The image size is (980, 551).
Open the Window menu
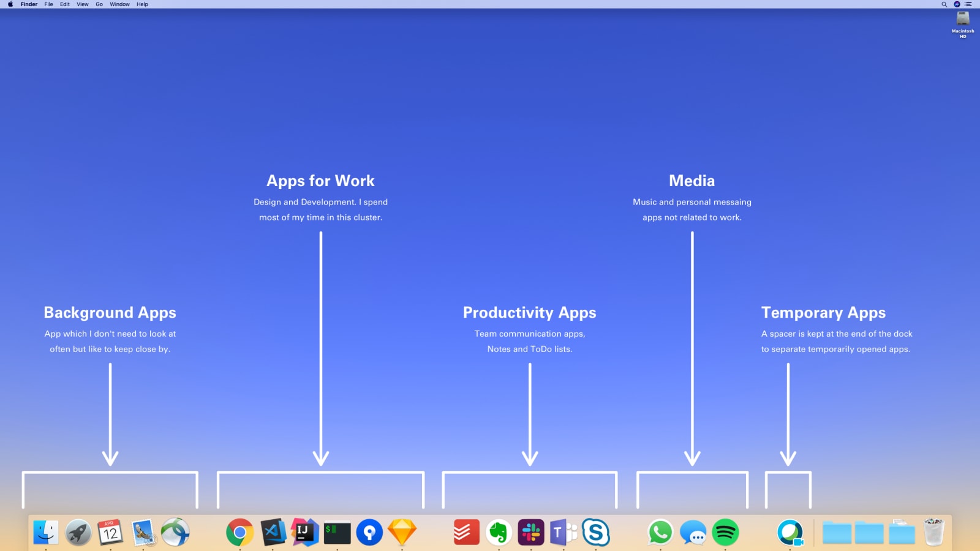[120, 4]
